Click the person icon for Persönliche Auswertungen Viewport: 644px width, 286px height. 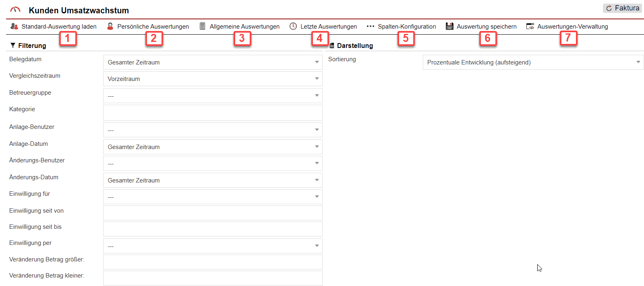pyautogui.click(x=110, y=27)
